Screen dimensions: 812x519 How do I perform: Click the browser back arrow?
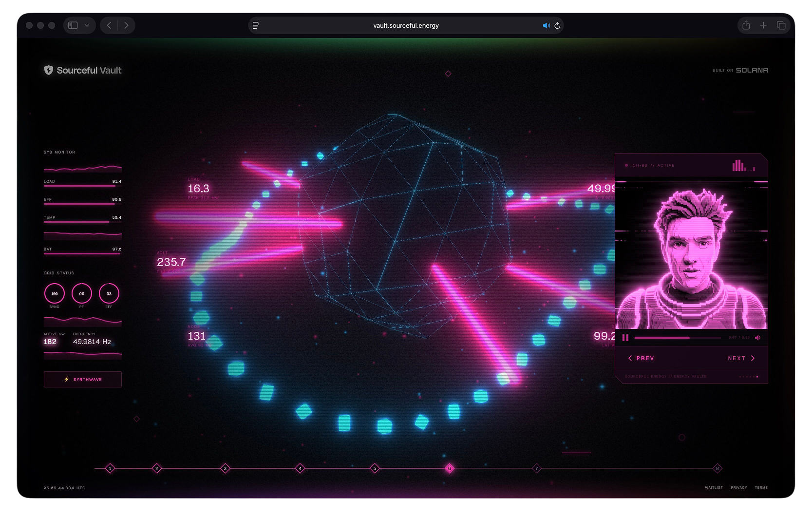click(109, 25)
